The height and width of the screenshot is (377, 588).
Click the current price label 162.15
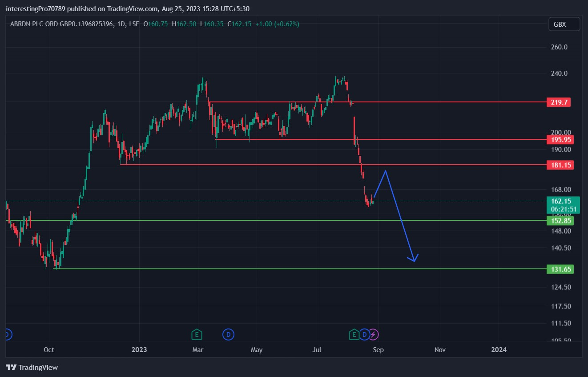[x=562, y=201]
